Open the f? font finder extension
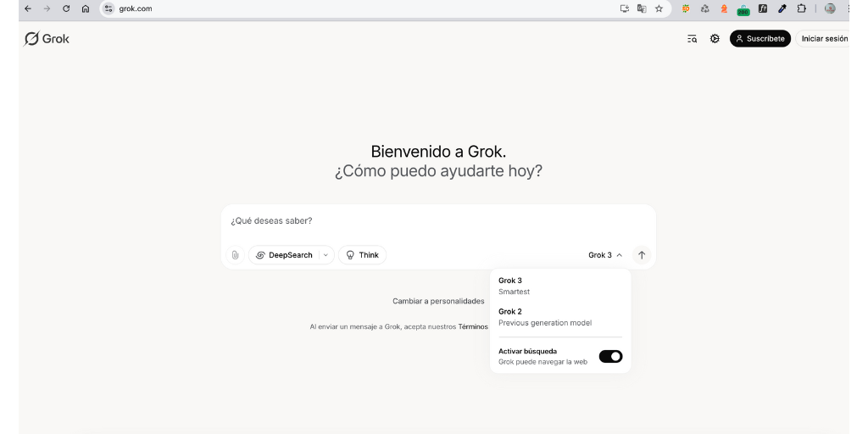Image resolution: width=868 pixels, height=434 pixels. pos(763,8)
